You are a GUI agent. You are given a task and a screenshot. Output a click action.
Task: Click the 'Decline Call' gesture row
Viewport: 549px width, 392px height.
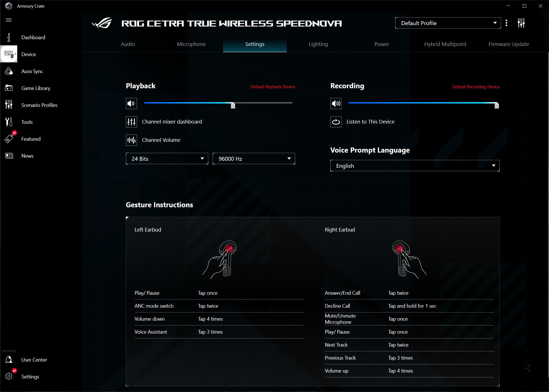[409, 306]
